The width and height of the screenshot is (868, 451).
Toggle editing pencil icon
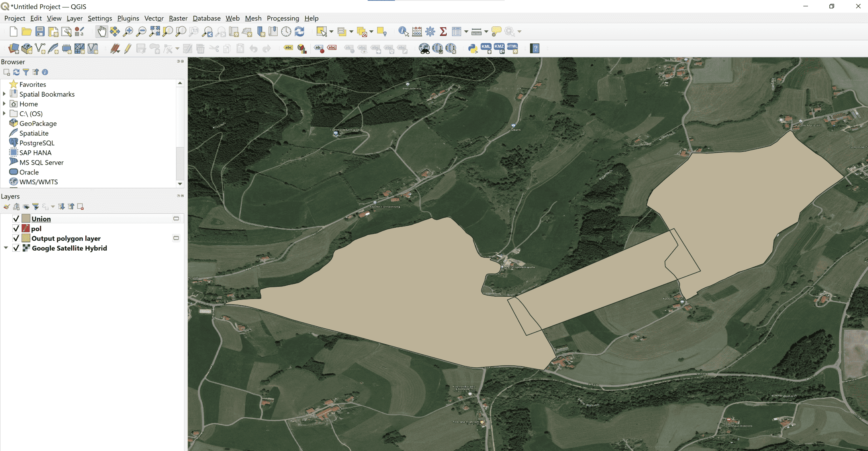click(128, 49)
